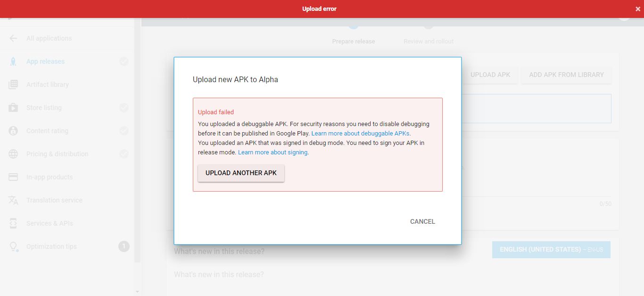The image size is (644, 296).
Task: Click the globe icon for Pricing & distribution
Action: (13, 154)
